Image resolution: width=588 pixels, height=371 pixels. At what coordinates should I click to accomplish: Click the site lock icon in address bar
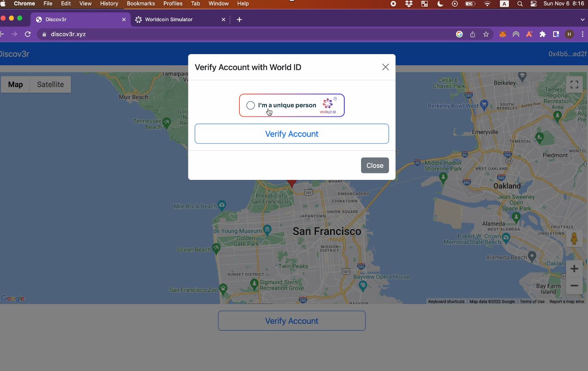44,34
